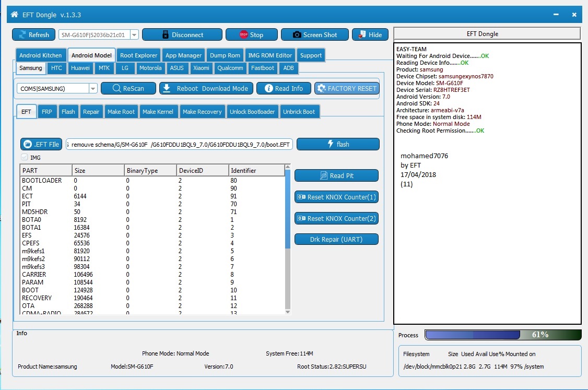Open the Unlock Bootloader tab
Viewport: 588px width, 390px height.
tap(252, 111)
